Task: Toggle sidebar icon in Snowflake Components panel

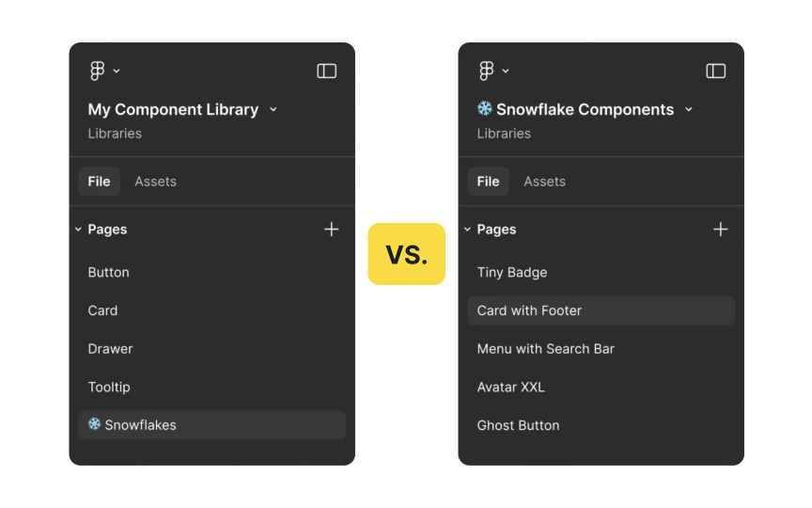Action: coord(716,71)
